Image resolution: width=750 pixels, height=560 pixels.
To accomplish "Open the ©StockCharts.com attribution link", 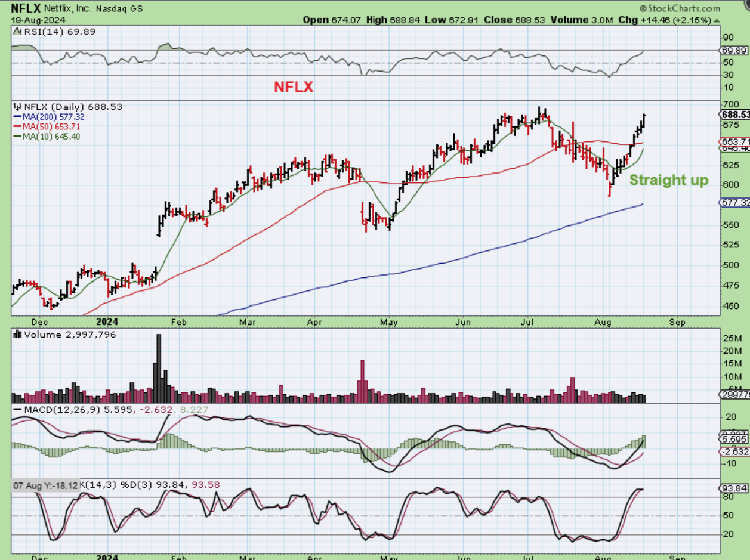I will (680, 8).
